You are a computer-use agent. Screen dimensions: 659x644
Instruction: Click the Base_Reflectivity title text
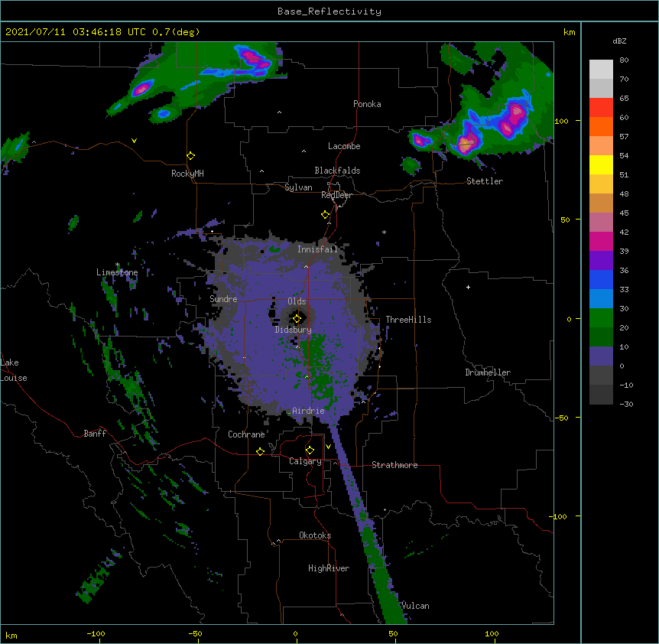(x=329, y=11)
